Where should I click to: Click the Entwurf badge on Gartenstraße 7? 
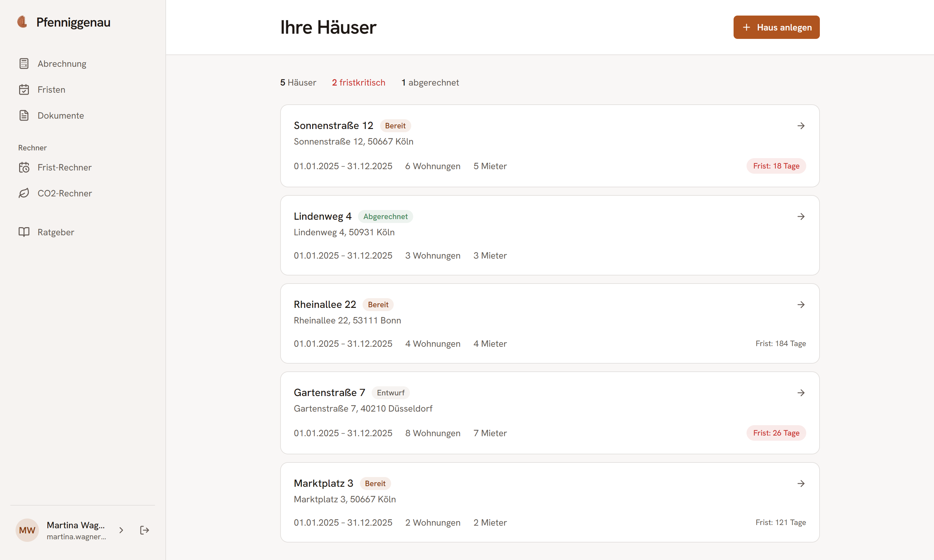[391, 393]
